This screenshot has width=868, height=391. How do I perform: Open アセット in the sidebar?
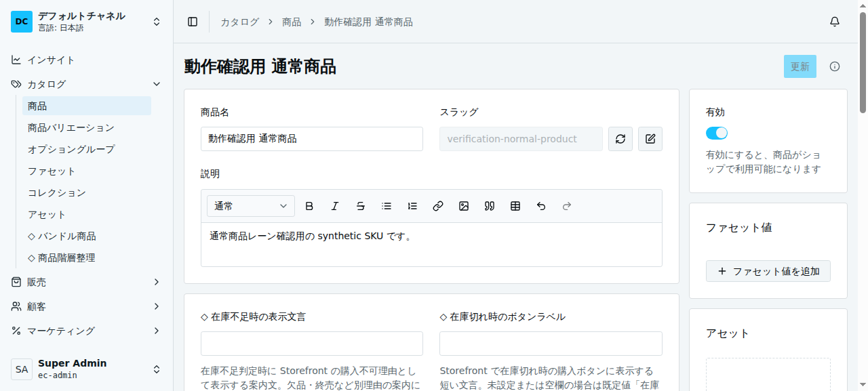tap(87, 214)
